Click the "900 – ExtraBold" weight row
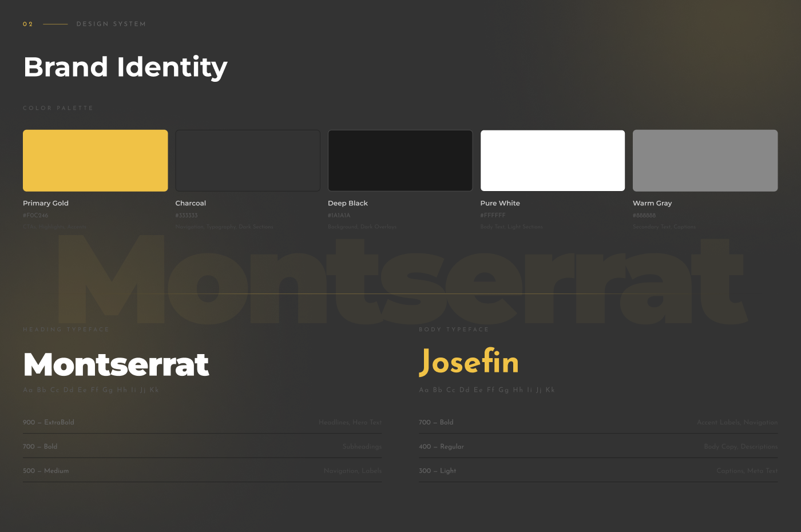Image resolution: width=801 pixels, height=532 pixels. [x=203, y=422]
